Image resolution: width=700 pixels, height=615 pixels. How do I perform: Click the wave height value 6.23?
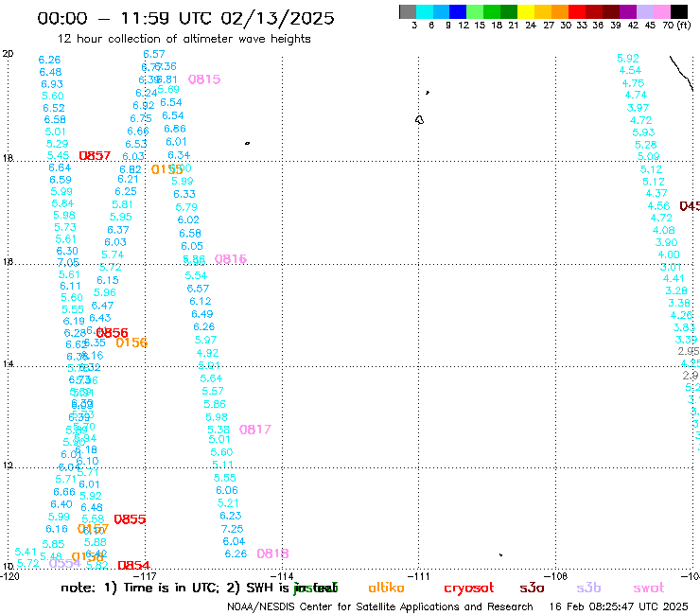(x=231, y=516)
